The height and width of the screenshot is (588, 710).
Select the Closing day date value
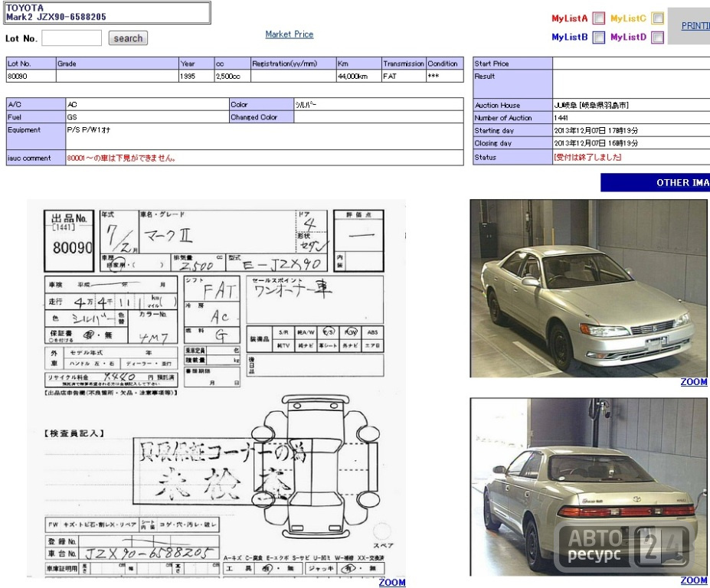click(596, 143)
